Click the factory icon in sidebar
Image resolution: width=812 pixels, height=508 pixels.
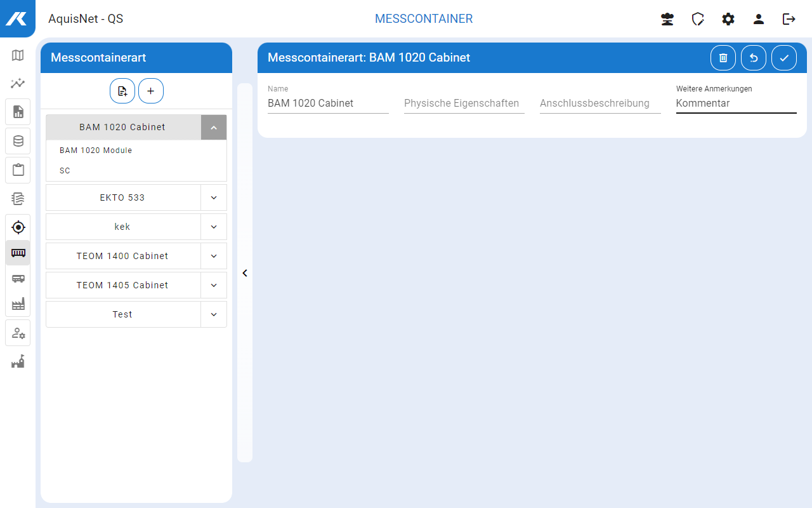(x=18, y=304)
